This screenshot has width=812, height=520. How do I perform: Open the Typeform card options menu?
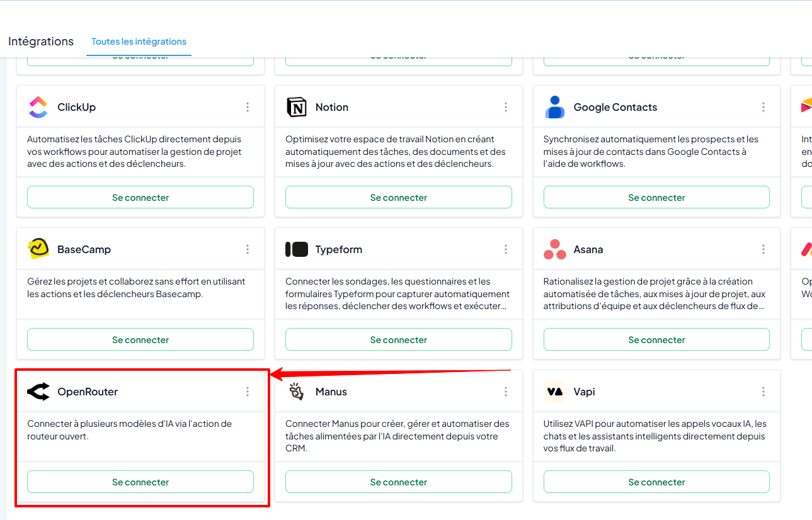(x=506, y=249)
